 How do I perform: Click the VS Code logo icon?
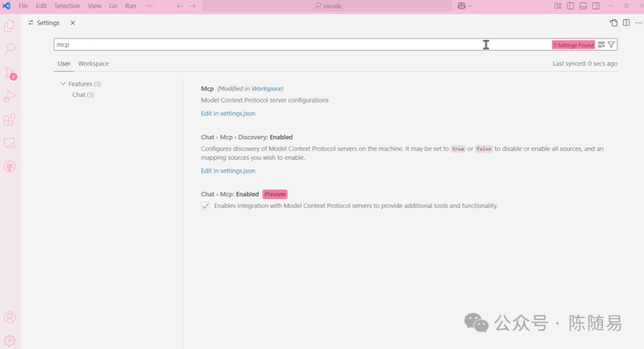(7, 6)
